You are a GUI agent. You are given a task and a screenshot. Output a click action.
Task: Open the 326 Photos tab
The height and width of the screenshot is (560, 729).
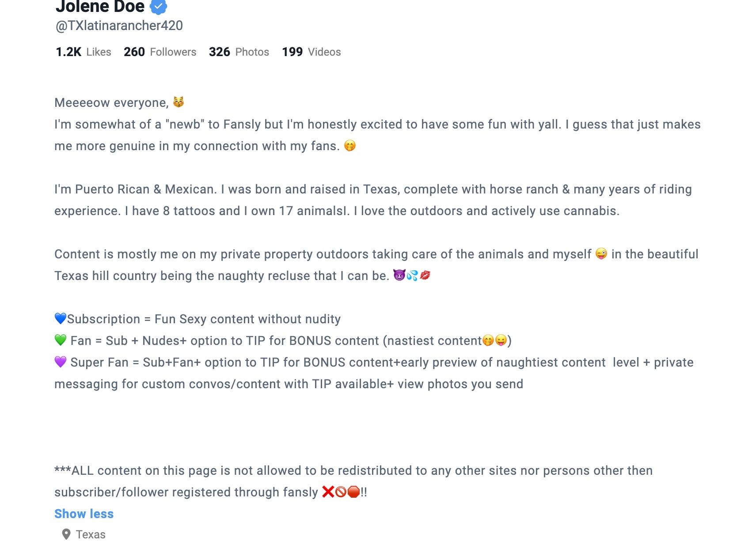(x=239, y=52)
